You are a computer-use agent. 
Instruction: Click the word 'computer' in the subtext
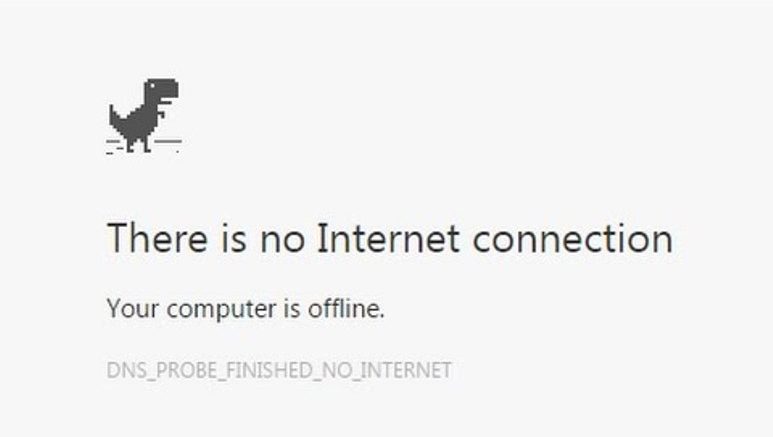click(x=221, y=311)
